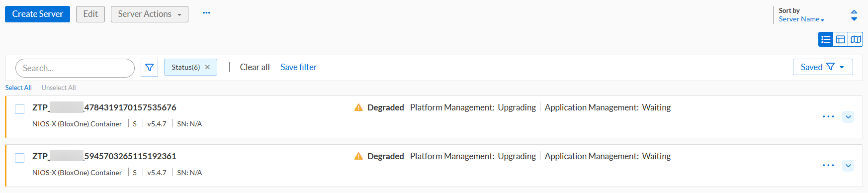Switch to map view icon
The width and height of the screenshot is (868, 193).
coord(856,39)
